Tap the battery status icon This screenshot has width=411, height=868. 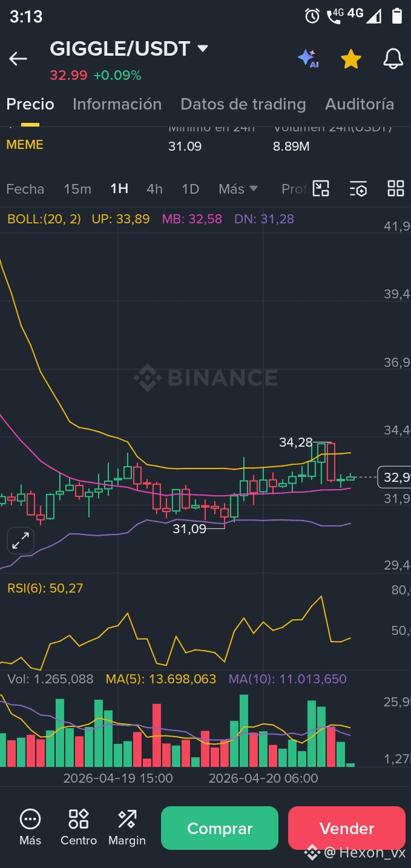coord(396,16)
